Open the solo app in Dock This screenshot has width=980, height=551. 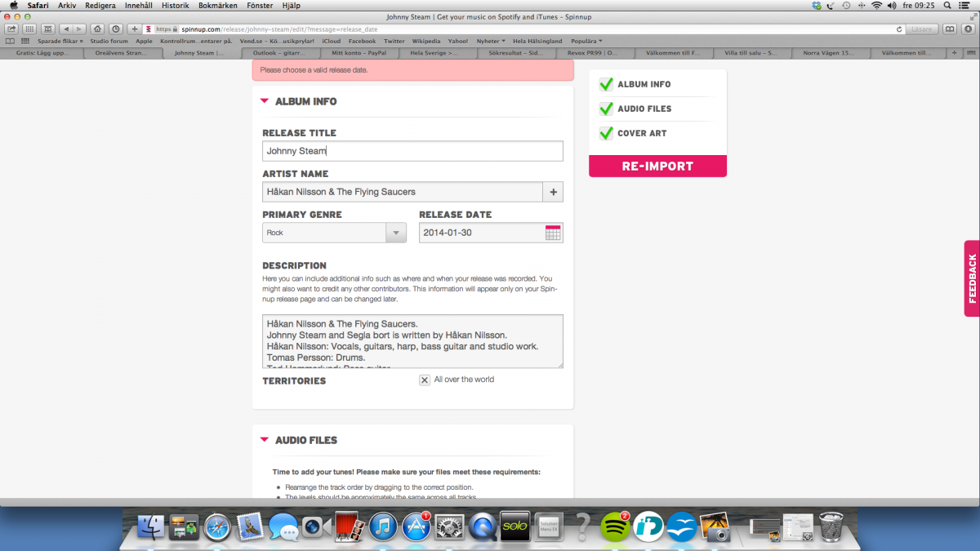(x=515, y=526)
